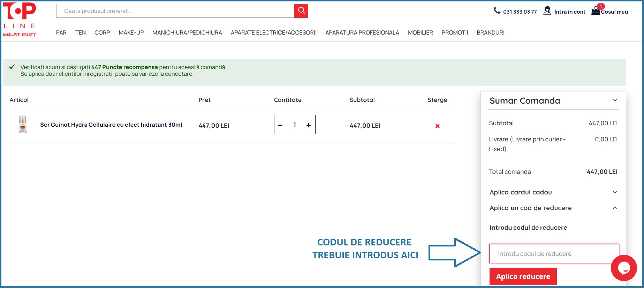Click the green checkmark in rewards notice
The height and width of the screenshot is (288, 644).
click(x=12, y=67)
